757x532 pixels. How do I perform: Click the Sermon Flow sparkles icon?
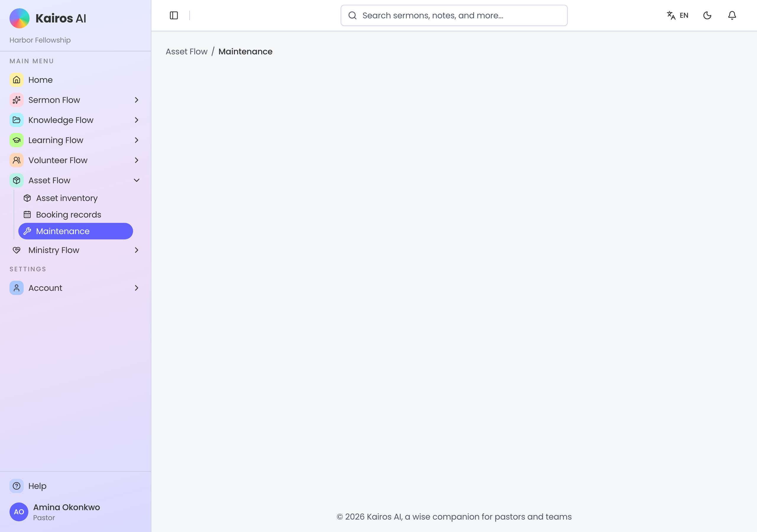point(17,100)
